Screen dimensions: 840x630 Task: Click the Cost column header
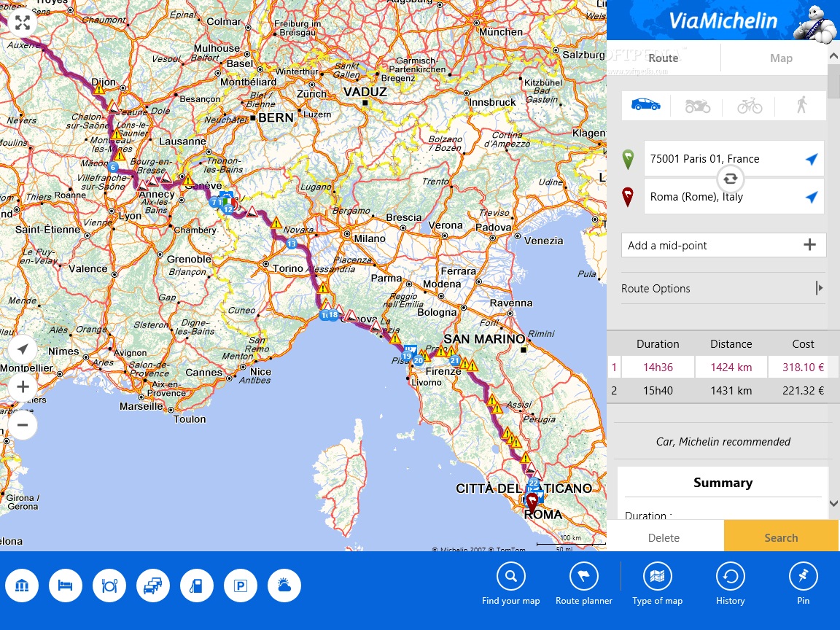coord(803,344)
